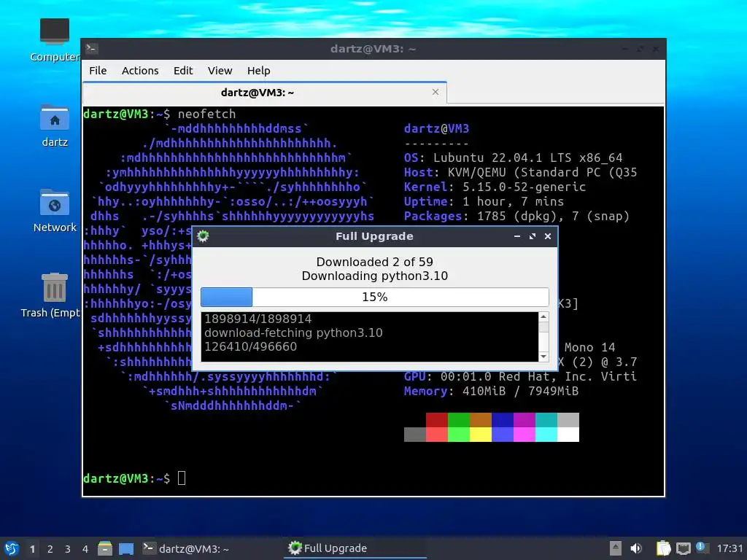Click the Full Upgrade dialog gear icon
Image resolution: width=747 pixels, height=560 pixels.
tap(203, 236)
